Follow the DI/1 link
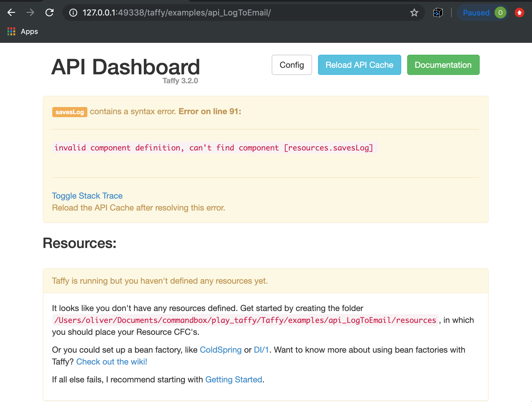The height and width of the screenshot is (402, 532). click(x=261, y=350)
